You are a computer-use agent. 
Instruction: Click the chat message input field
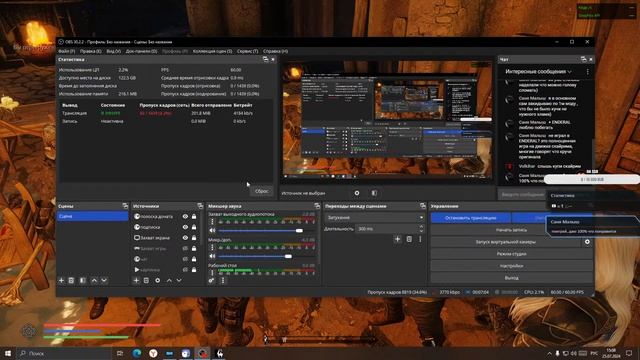[522, 195]
